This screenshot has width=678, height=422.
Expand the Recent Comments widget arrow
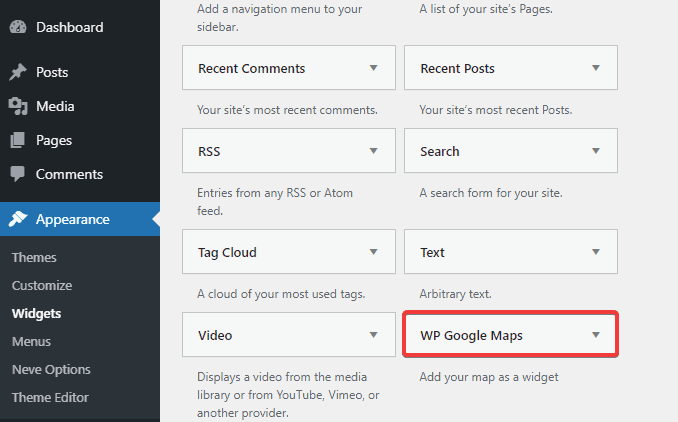coord(374,68)
